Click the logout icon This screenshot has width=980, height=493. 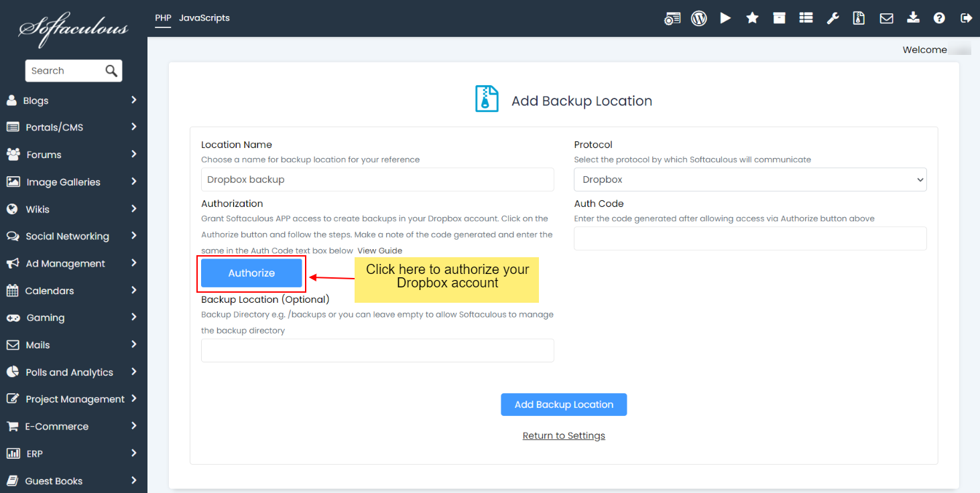point(966,18)
